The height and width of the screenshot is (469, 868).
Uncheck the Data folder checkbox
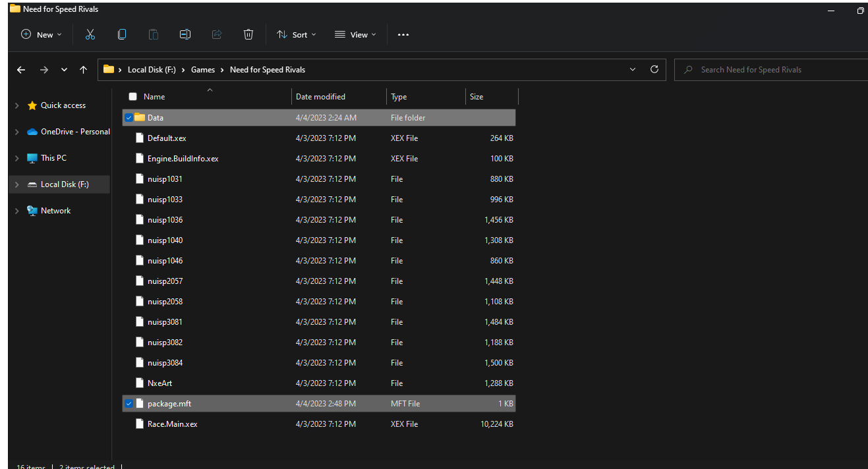point(129,118)
